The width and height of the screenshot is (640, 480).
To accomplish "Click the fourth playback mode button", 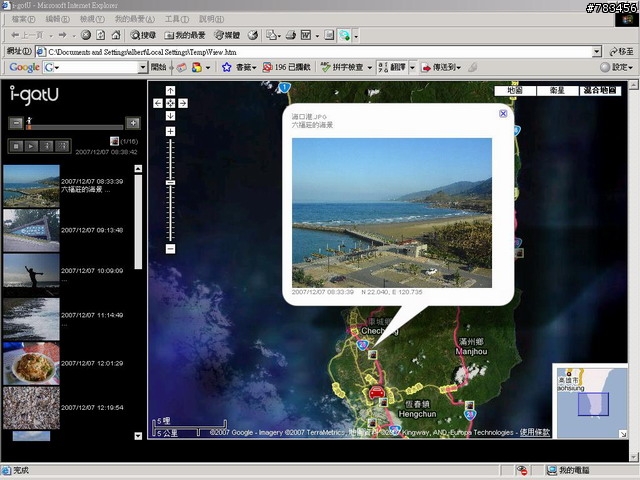I will [x=62, y=146].
